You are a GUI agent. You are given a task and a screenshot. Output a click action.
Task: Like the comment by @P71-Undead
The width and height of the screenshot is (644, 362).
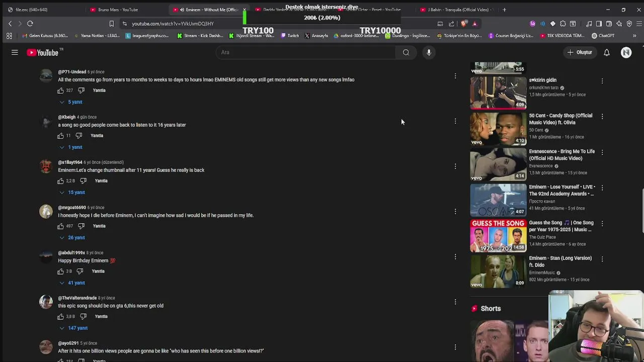(61, 90)
